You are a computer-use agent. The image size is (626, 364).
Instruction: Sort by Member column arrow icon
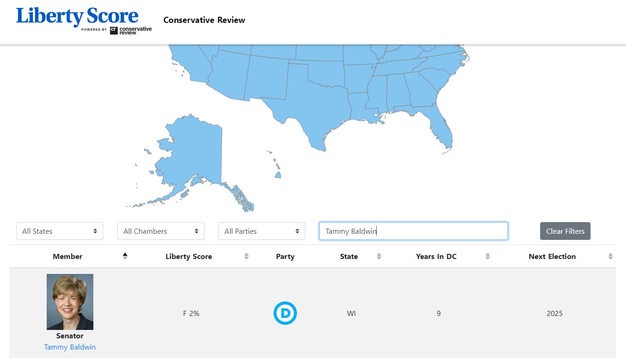pos(125,256)
